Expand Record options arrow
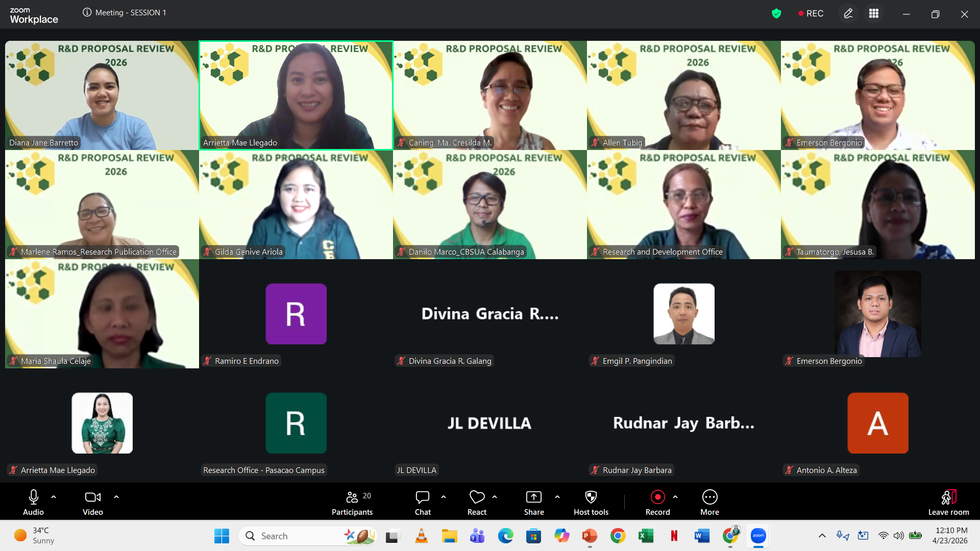This screenshot has height=551, width=980. coord(675,496)
